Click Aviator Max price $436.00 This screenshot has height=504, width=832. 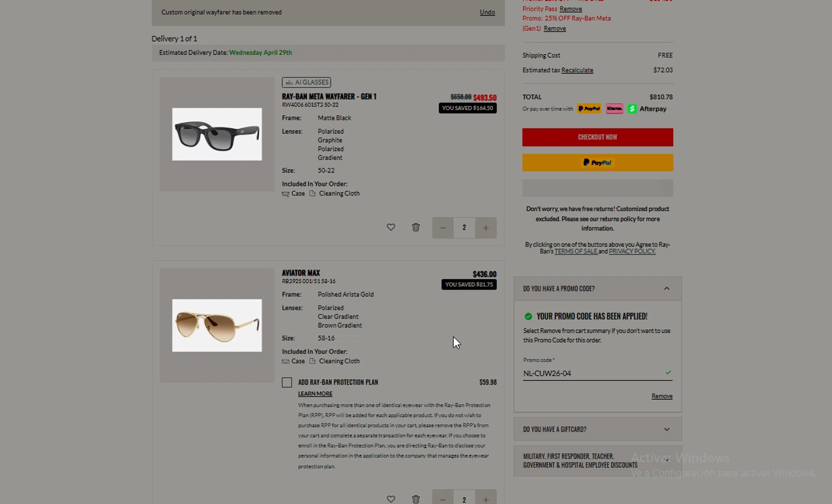485,274
